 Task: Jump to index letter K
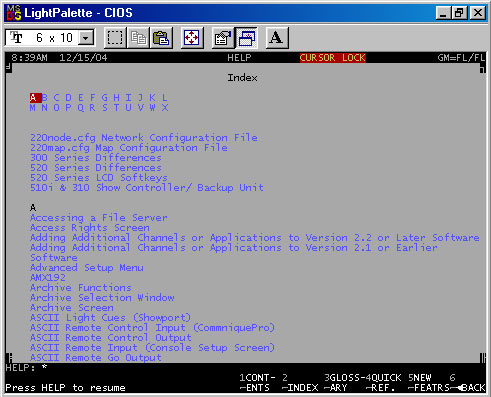coord(152,98)
